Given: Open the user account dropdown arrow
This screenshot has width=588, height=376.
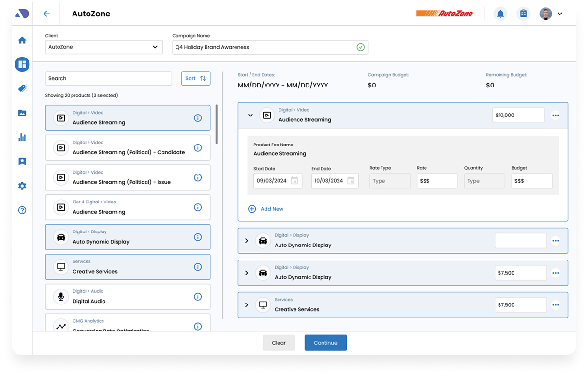Looking at the screenshot, I should [560, 14].
